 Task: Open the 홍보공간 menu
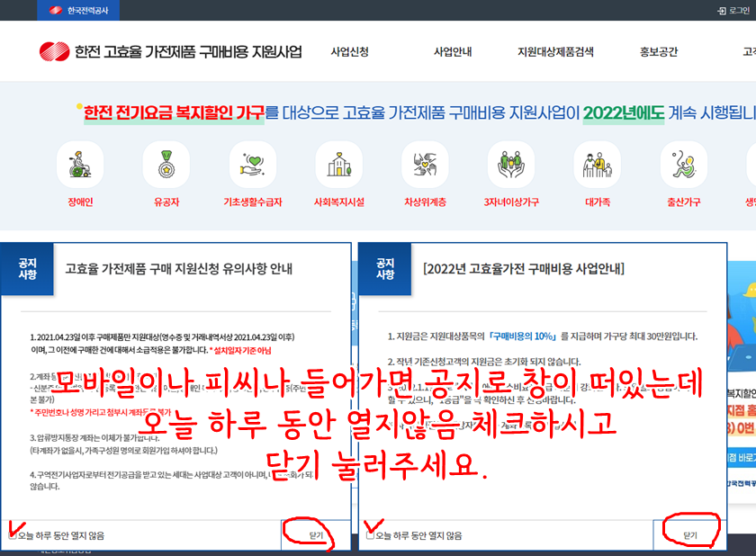click(x=659, y=51)
